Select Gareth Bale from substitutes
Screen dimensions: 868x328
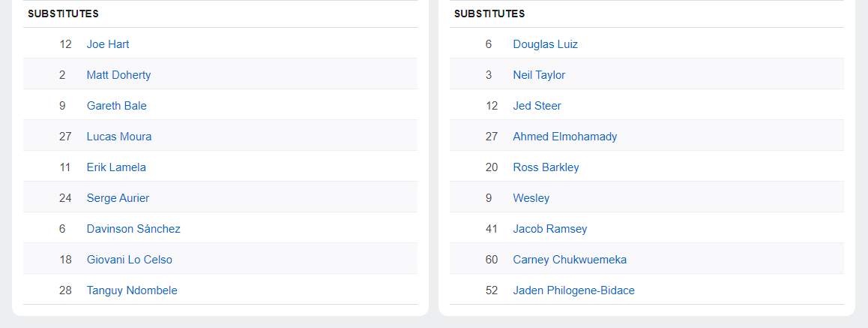tap(116, 106)
